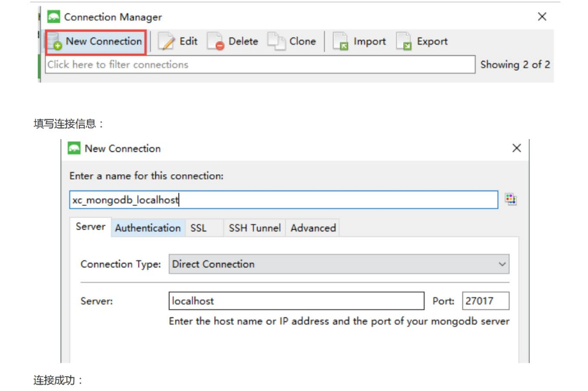Image resolution: width=588 pixels, height=391 pixels.
Task: Click the Connection Manager app icon
Action: pyautogui.click(x=54, y=17)
